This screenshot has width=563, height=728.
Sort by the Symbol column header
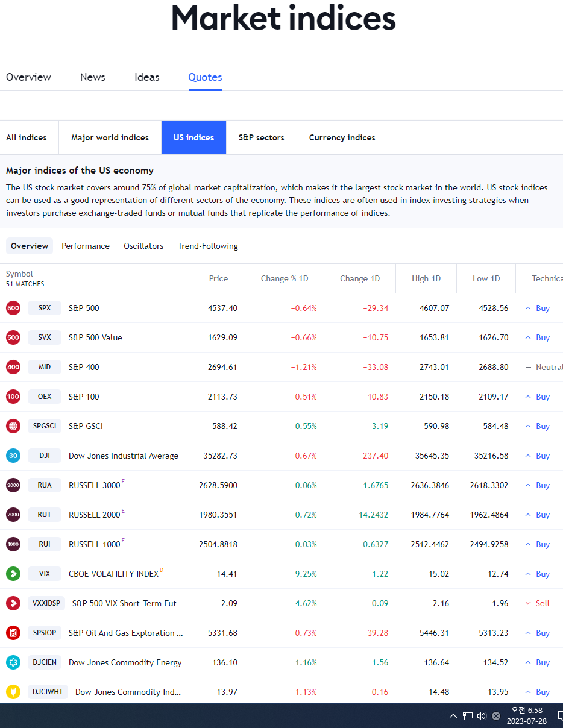(19, 274)
